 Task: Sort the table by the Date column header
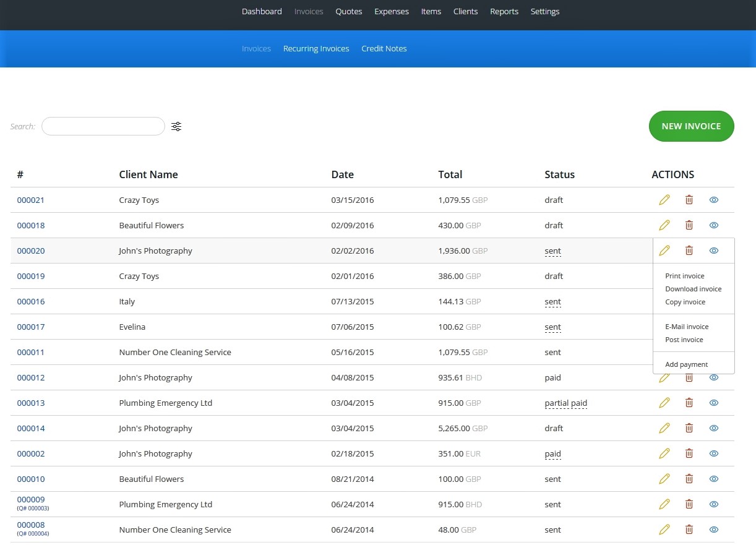tap(343, 174)
